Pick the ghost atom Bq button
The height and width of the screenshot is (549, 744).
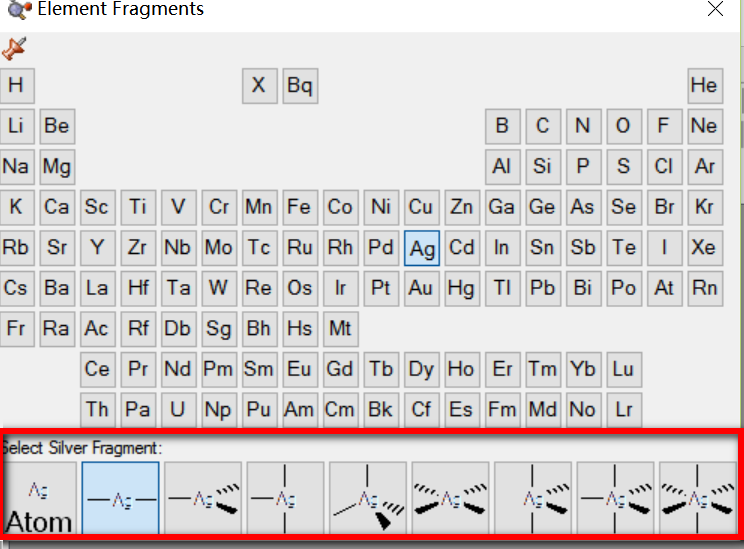coord(300,86)
